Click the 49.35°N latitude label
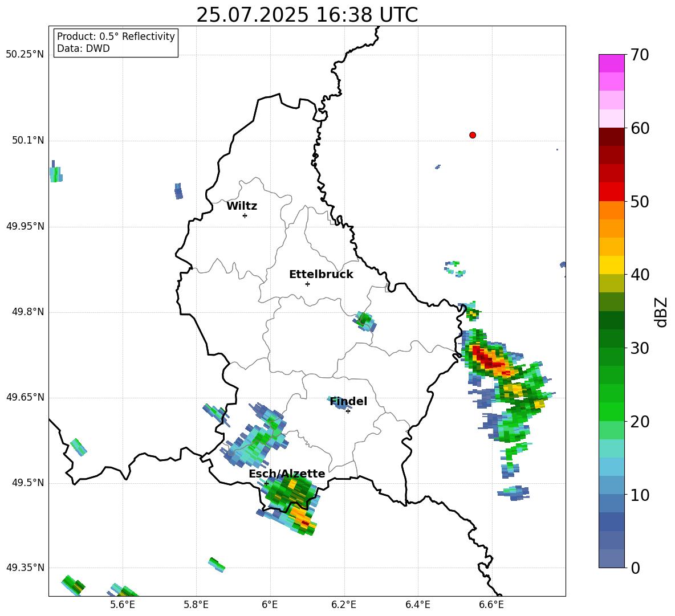675x616 pixels. click(25, 568)
